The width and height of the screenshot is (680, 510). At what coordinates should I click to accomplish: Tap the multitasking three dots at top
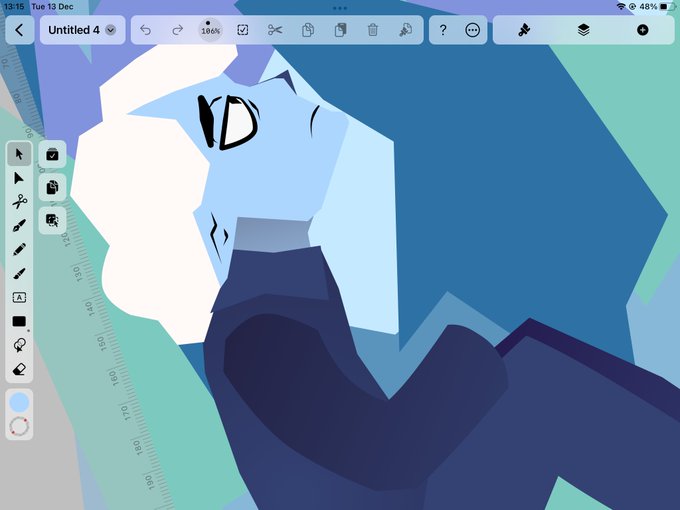tap(340, 8)
